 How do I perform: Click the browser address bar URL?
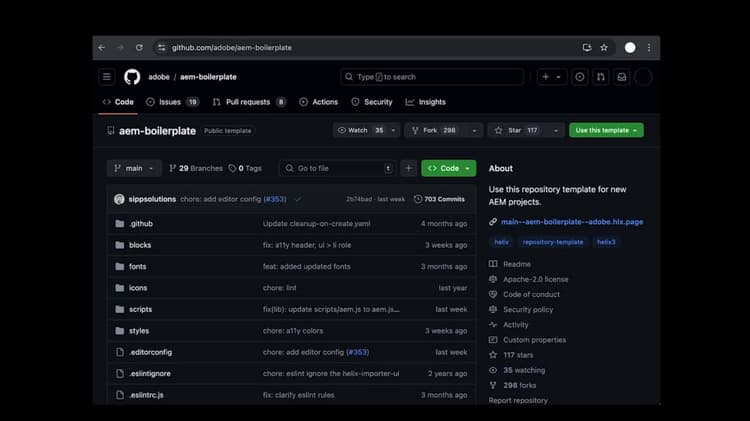coord(232,47)
